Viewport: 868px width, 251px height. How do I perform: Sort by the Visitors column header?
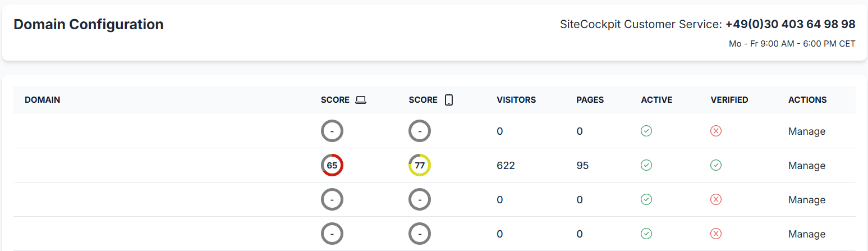(516, 100)
